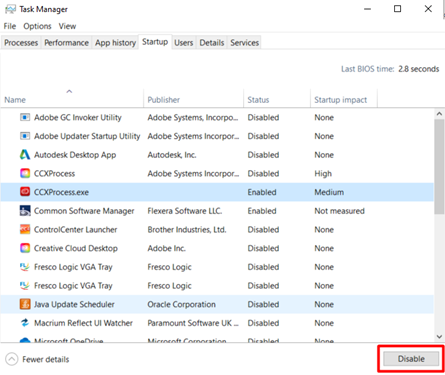The height and width of the screenshot is (375, 445).
Task: Click the Java Update Scheduler icon
Action: tap(25, 304)
